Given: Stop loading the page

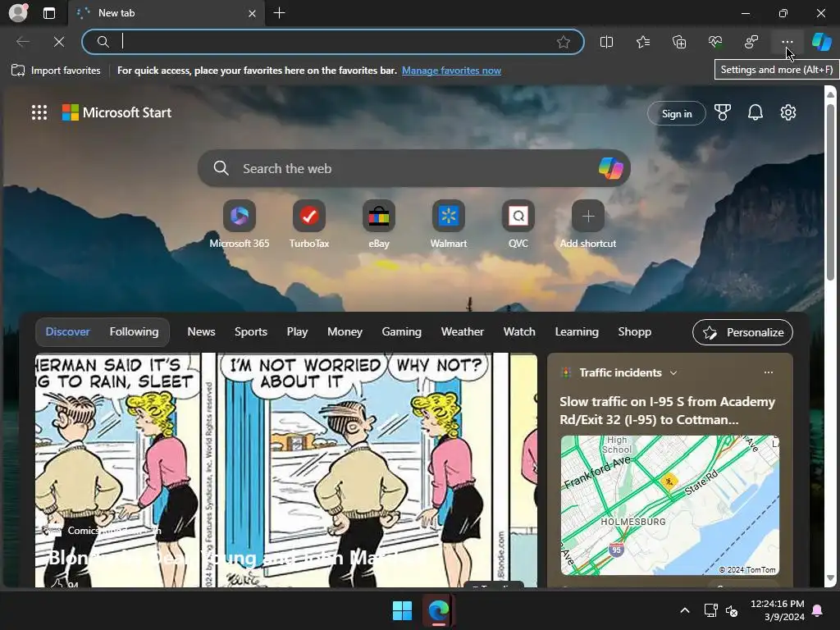Looking at the screenshot, I should pyautogui.click(x=59, y=42).
